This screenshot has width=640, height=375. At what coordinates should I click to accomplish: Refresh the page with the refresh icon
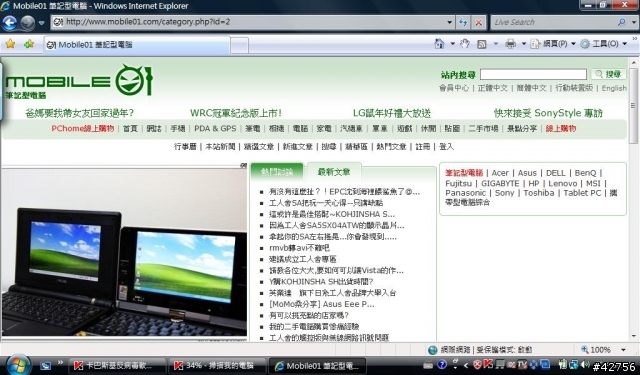tap(462, 22)
